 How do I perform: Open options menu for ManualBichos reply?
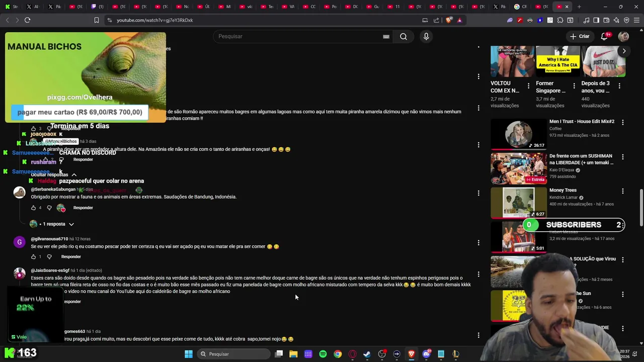click(x=478, y=145)
